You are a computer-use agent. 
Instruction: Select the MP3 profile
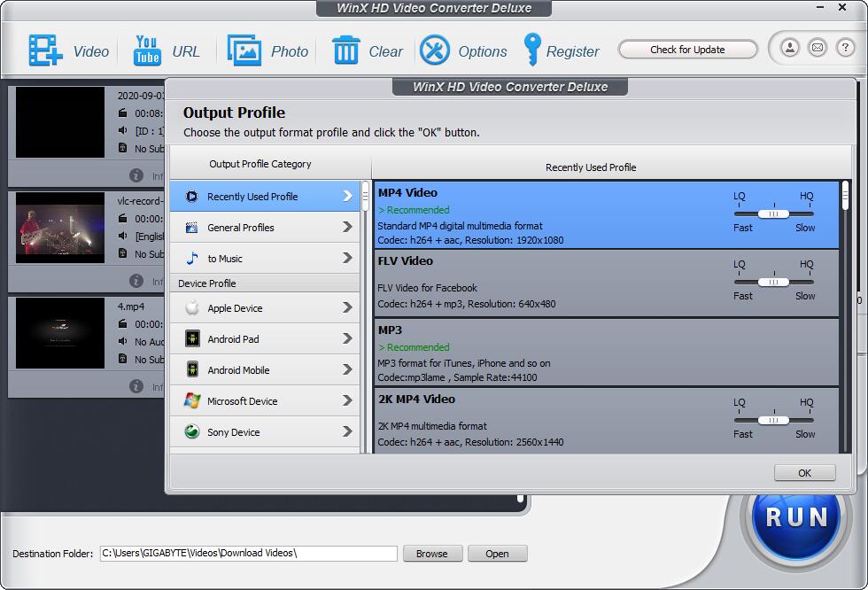pos(607,352)
